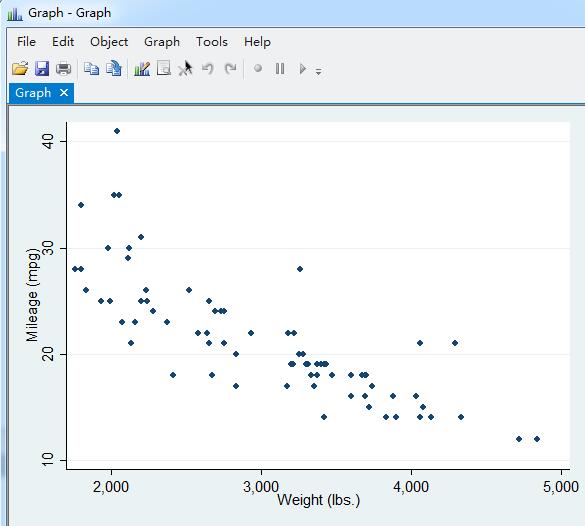Click the Hide Object Browser icon
585x526 pixels.
click(164, 69)
